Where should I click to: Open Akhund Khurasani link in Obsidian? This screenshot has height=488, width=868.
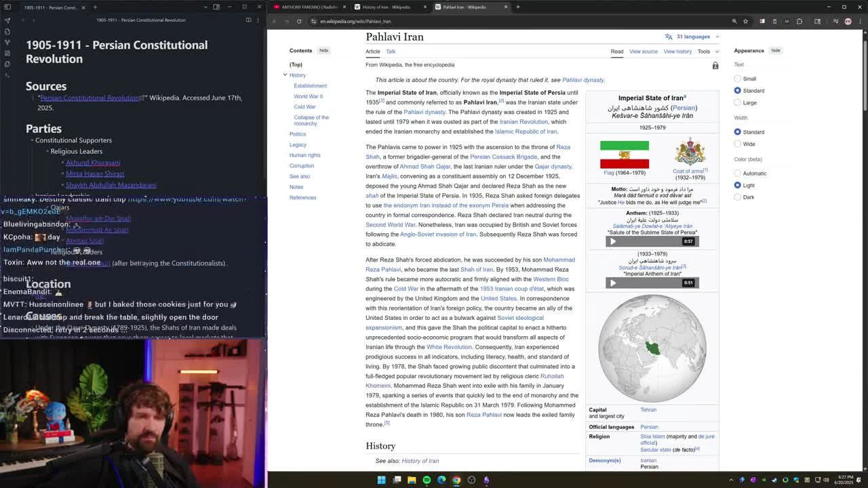click(93, 163)
